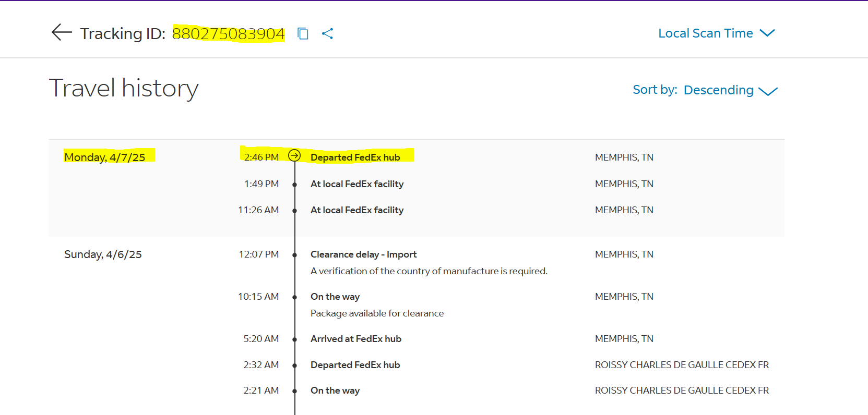The image size is (868, 415).
Task: Click the 10:15 AM time
Action: [258, 296]
